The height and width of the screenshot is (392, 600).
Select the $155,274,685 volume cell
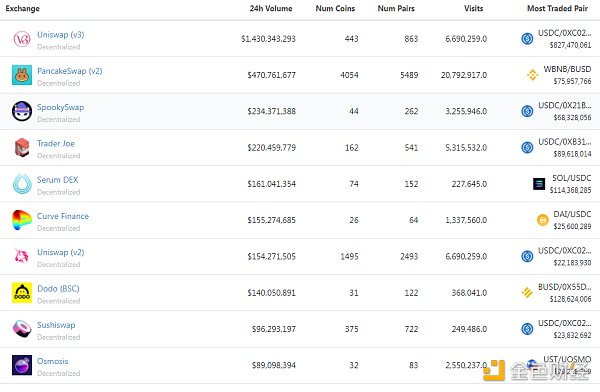271,220
